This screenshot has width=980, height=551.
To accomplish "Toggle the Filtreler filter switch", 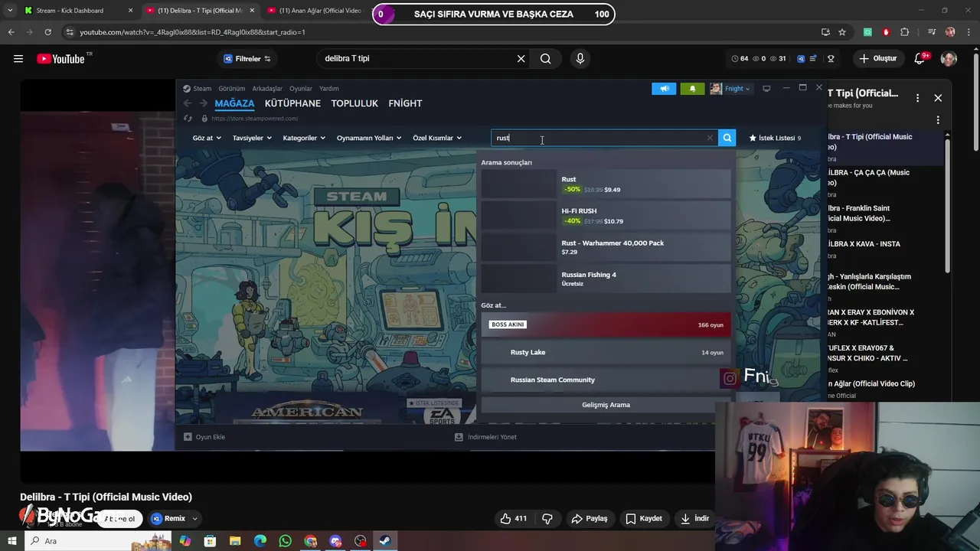I will (x=267, y=59).
